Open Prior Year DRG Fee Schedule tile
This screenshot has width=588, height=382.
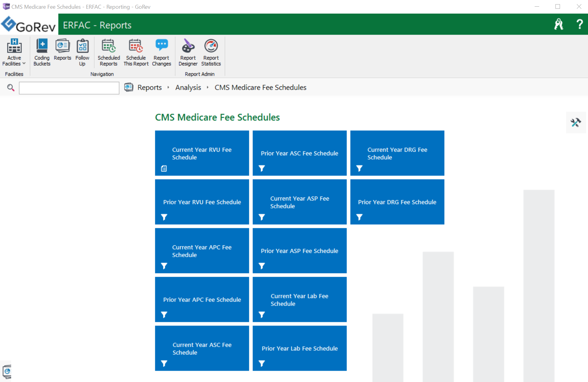[397, 202]
